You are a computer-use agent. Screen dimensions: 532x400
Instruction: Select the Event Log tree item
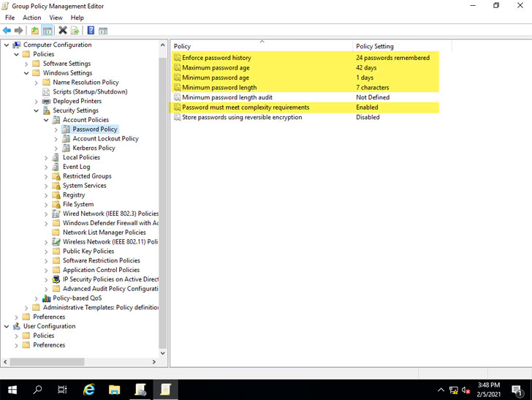pyautogui.click(x=76, y=167)
